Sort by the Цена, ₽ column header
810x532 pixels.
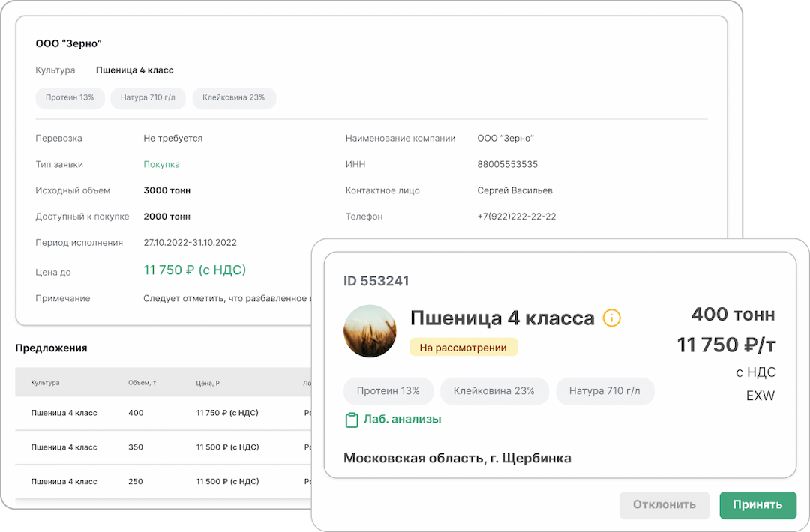pos(208,383)
